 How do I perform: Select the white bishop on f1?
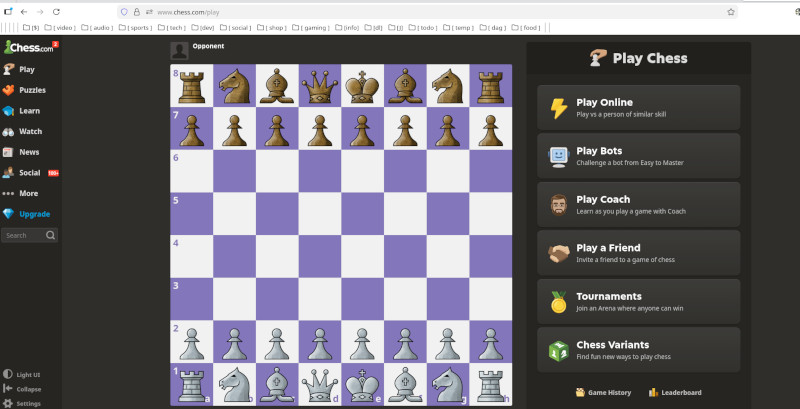point(405,384)
